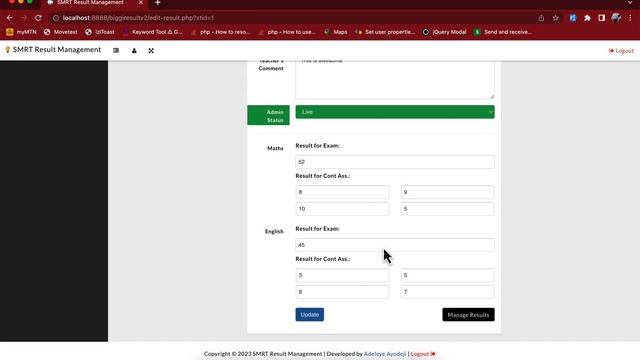The image size is (640, 360).
Task: Click the Logout link in footer
Action: 423,354
